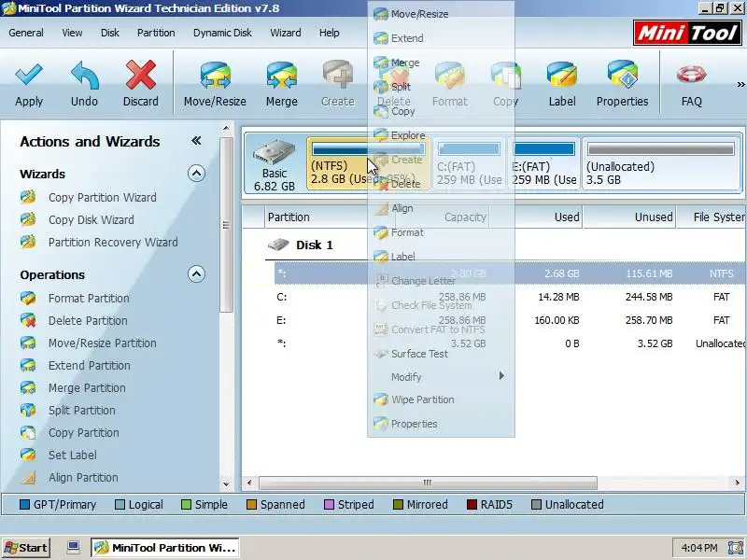This screenshot has height=560, width=747.
Task: Click the Undo arrow toolbar icon
Action: tap(84, 76)
